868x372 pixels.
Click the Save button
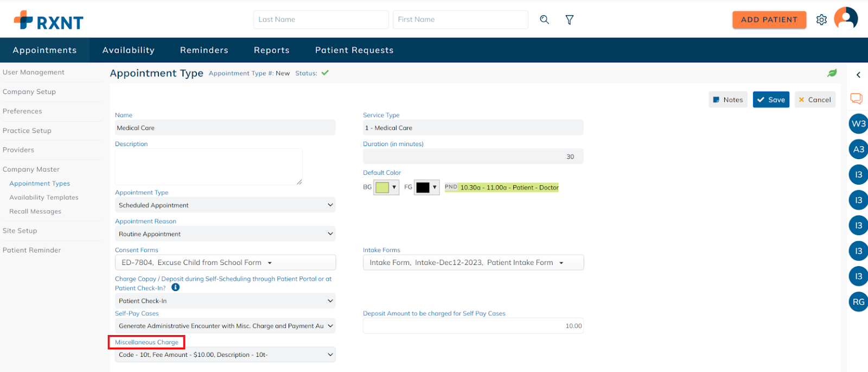click(x=771, y=100)
